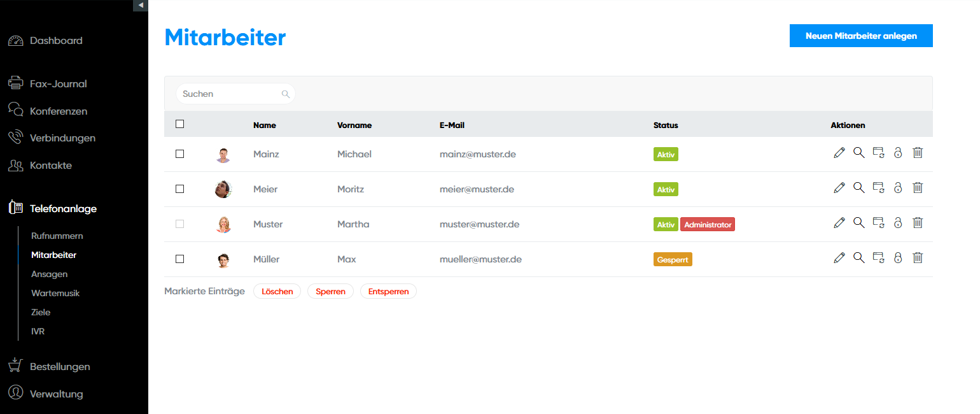Check the checkbox for Mainz row

click(x=179, y=154)
